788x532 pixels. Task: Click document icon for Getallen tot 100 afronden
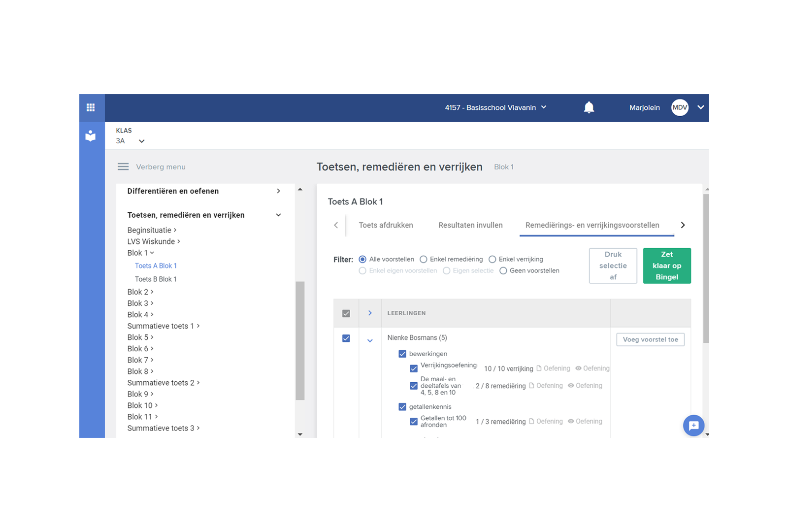[x=531, y=421]
